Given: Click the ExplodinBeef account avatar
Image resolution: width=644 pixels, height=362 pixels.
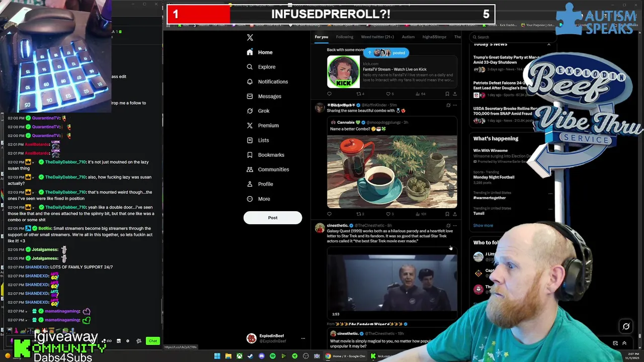Looking at the screenshot, I should (251, 338).
